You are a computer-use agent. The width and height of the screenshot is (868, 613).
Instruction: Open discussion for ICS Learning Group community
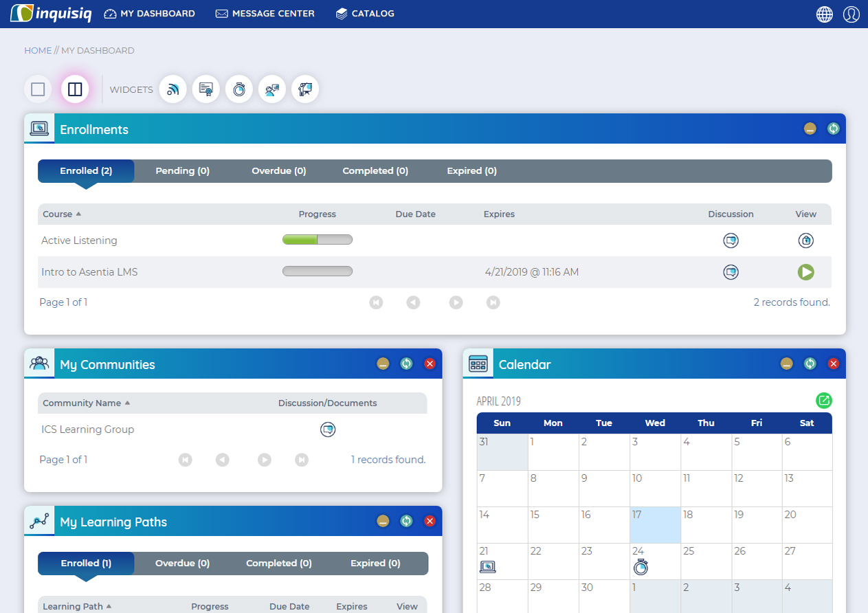coord(328,430)
